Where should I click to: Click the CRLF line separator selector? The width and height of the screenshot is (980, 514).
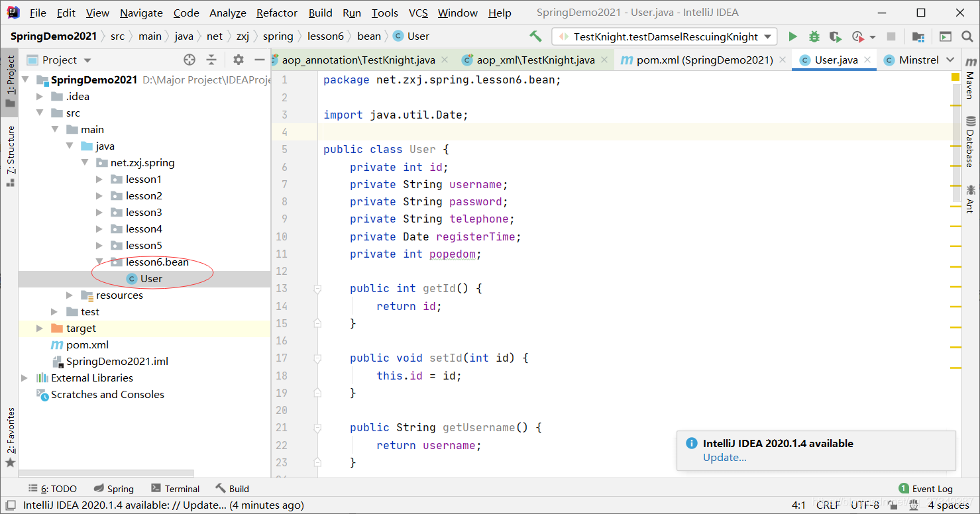(828, 505)
